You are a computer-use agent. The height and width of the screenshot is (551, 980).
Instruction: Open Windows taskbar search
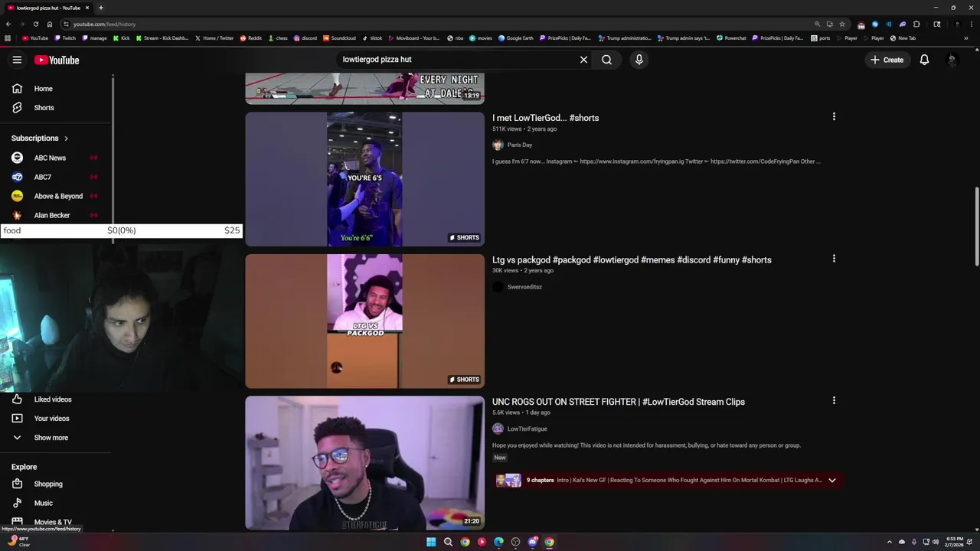tap(448, 542)
